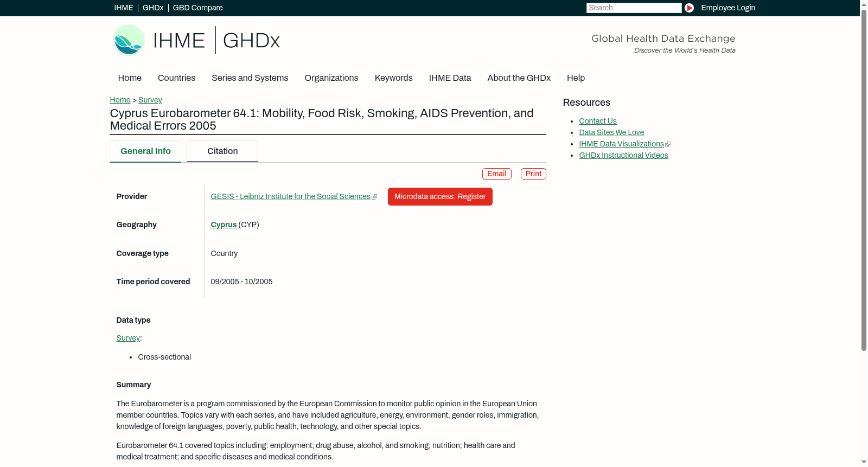Open the Cyprus geography link

pyautogui.click(x=224, y=225)
